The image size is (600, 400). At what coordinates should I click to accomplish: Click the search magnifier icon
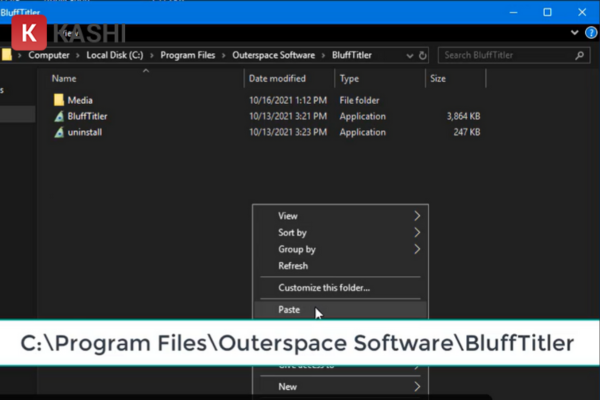[x=580, y=56]
